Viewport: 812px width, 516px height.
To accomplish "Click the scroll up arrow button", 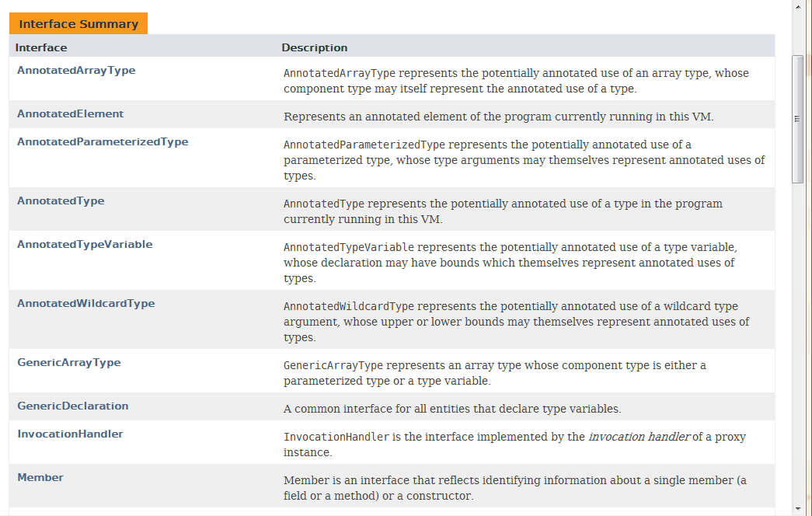I will (x=797, y=6).
